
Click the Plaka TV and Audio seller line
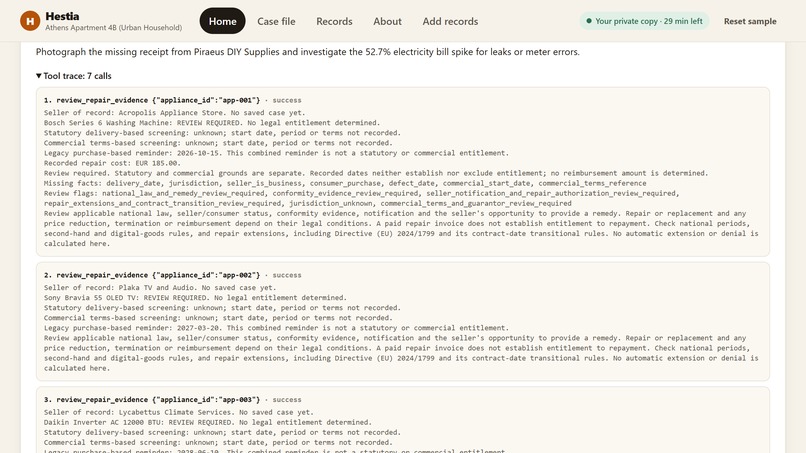point(160,287)
